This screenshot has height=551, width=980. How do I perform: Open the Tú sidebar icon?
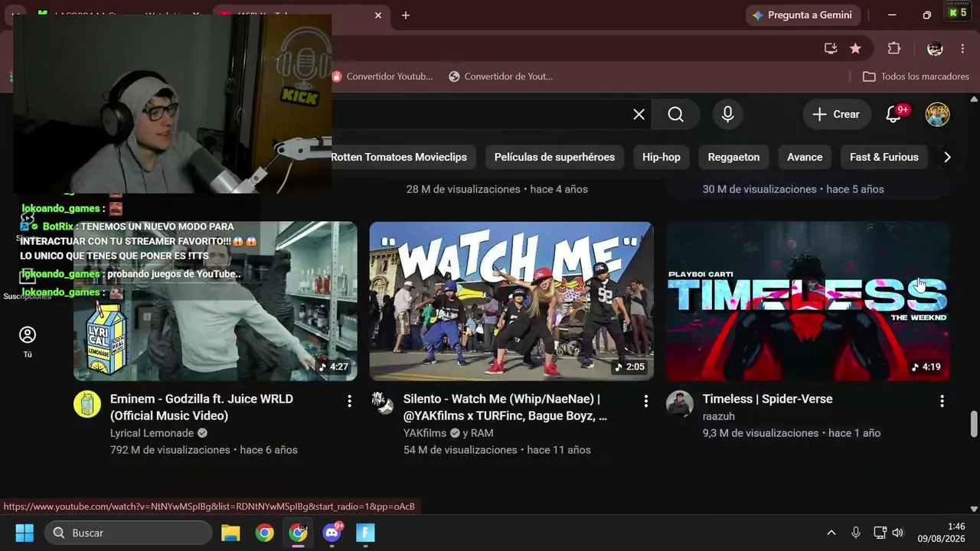click(28, 341)
